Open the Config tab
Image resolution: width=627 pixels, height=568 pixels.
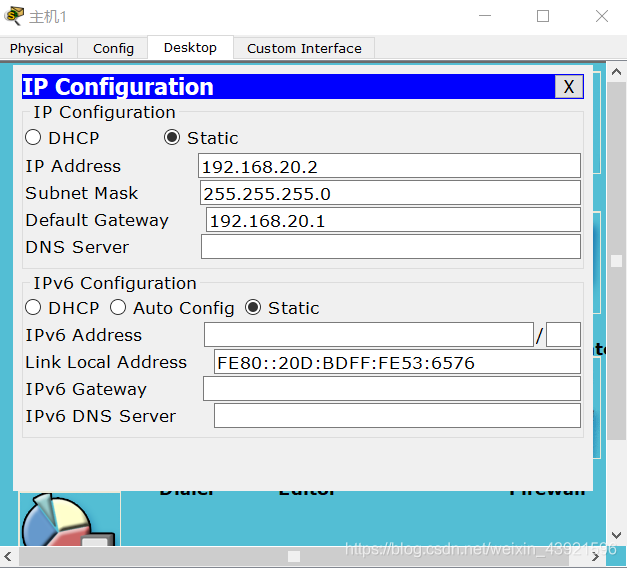coord(113,48)
